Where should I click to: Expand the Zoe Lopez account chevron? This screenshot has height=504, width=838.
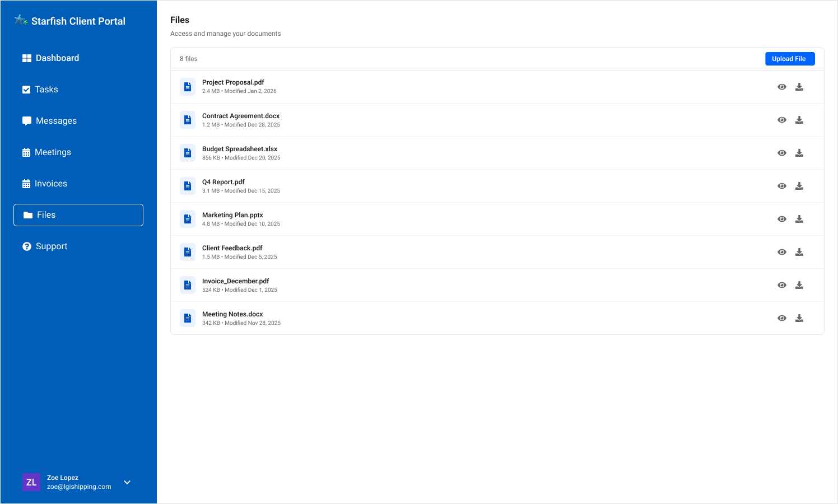[x=127, y=482]
